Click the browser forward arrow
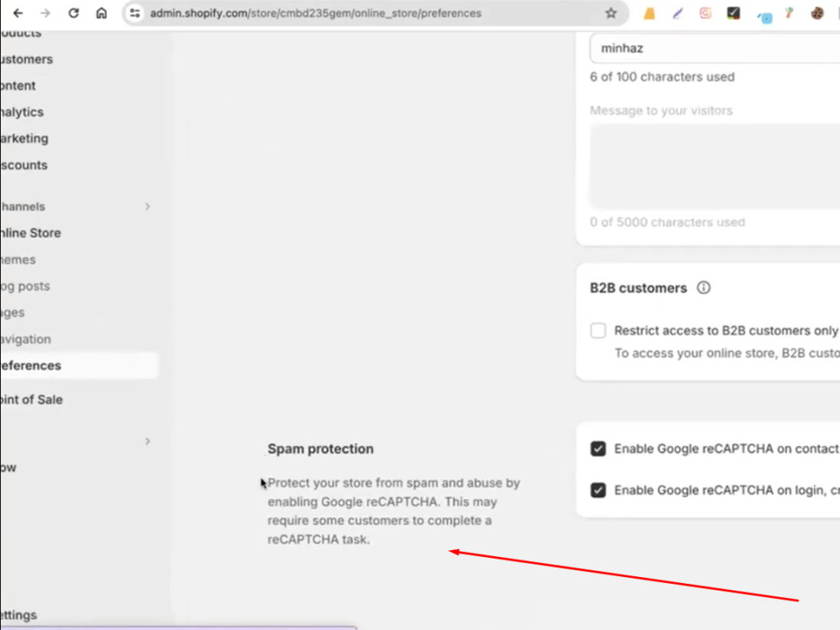 pos(45,13)
